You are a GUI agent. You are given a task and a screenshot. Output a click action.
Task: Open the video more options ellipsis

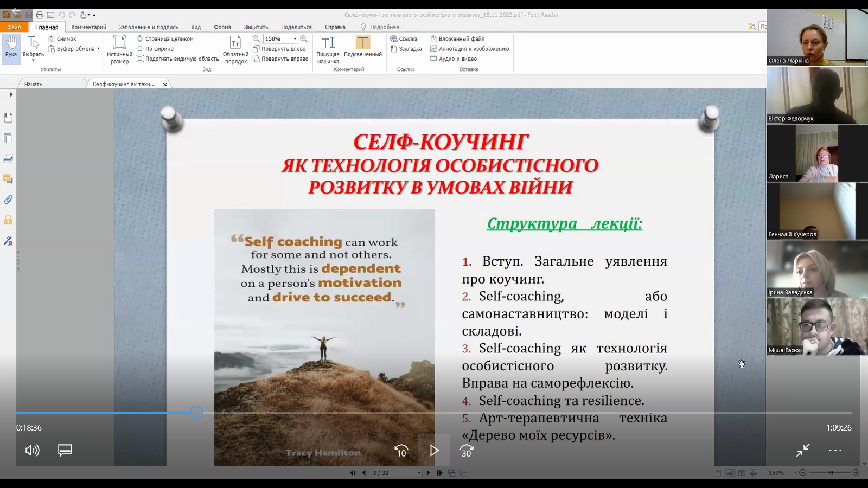click(x=835, y=450)
